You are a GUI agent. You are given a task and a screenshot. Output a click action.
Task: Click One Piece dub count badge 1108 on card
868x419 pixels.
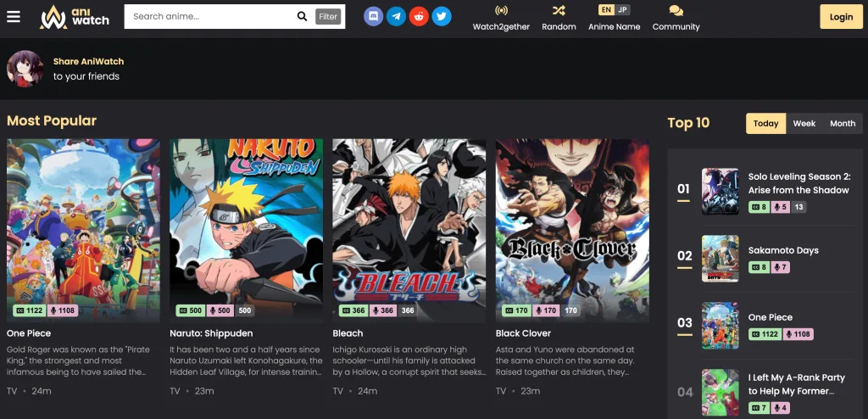click(63, 310)
